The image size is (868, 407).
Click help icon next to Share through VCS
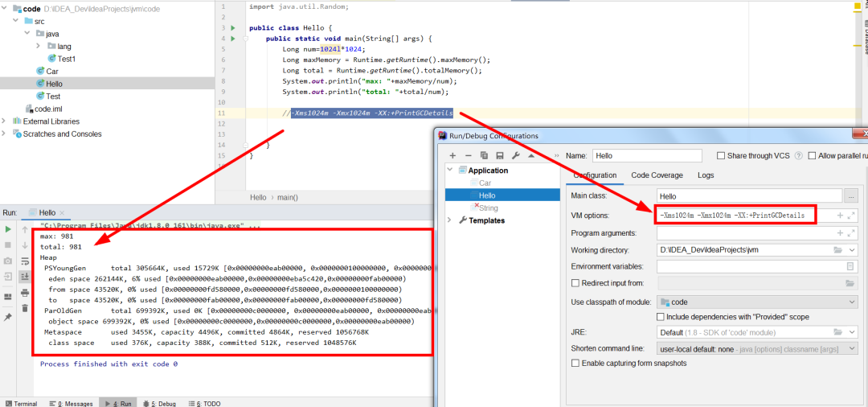(x=798, y=155)
